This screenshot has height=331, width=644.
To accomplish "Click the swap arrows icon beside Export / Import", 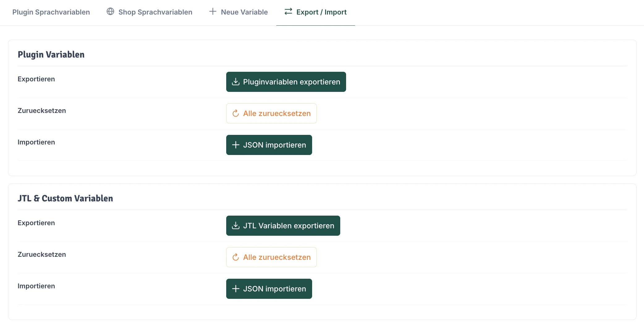I will (x=288, y=11).
